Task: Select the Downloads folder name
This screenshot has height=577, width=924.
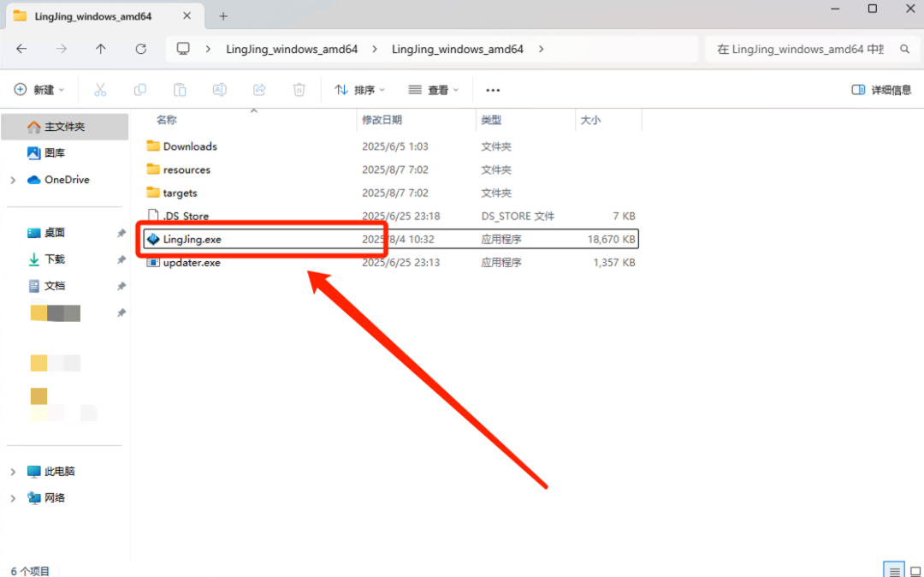Action: pos(190,146)
